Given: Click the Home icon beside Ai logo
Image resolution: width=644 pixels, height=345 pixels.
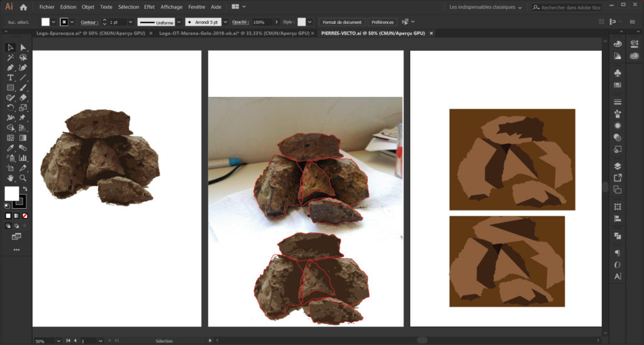Looking at the screenshot, I should [x=23, y=8].
